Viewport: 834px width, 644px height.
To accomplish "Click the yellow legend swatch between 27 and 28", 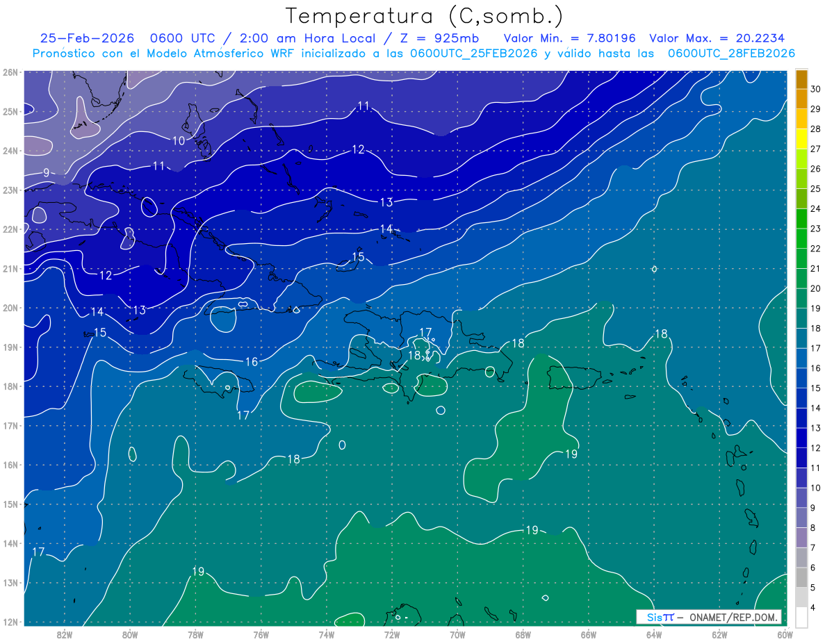I will [x=801, y=139].
